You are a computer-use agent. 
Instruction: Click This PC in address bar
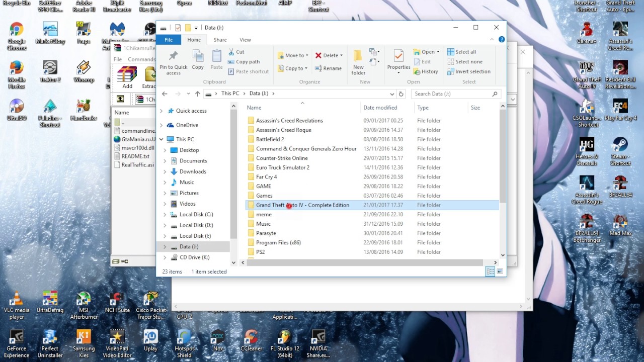pos(230,94)
